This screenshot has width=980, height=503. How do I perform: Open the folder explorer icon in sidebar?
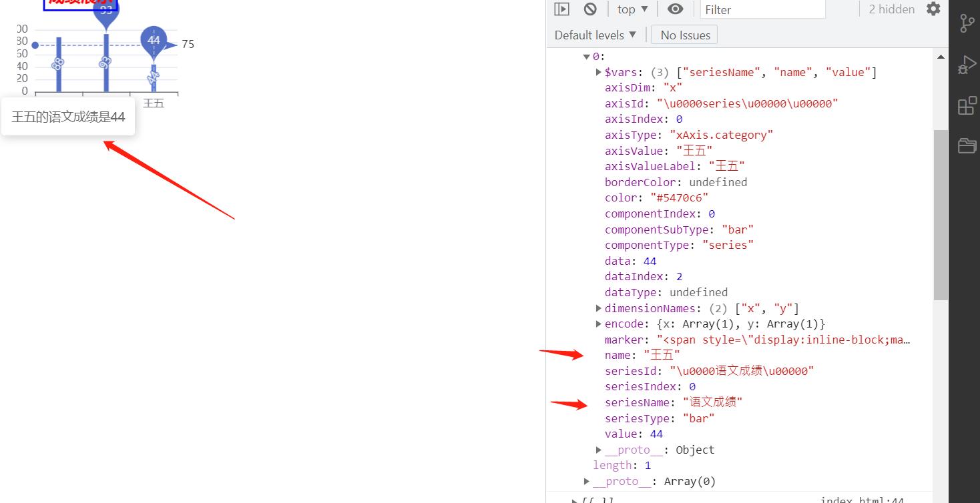click(967, 145)
